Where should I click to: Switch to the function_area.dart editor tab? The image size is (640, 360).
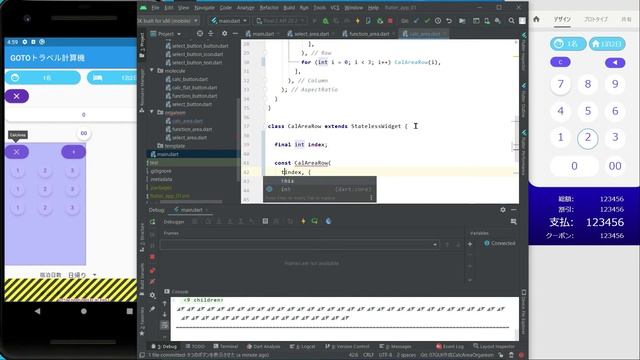point(369,34)
